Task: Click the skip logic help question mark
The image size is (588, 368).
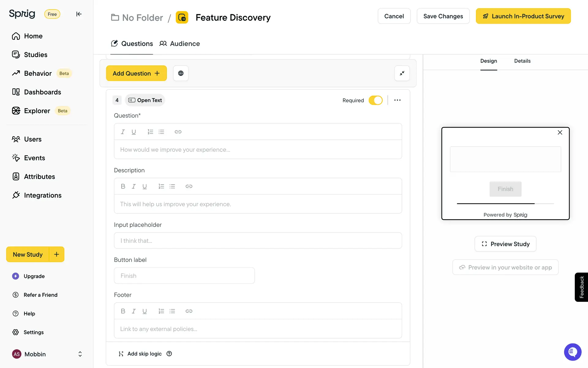Action: (x=169, y=354)
